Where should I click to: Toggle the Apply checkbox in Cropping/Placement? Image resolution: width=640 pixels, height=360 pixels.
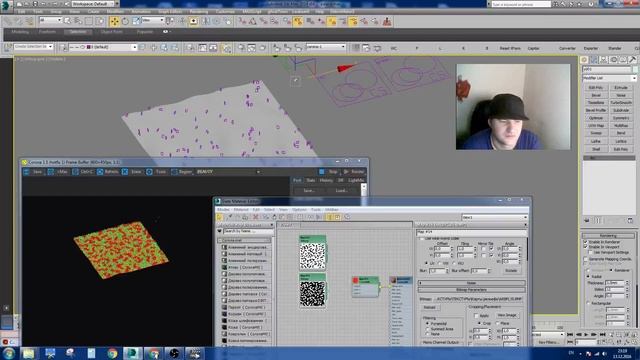click(476, 316)
